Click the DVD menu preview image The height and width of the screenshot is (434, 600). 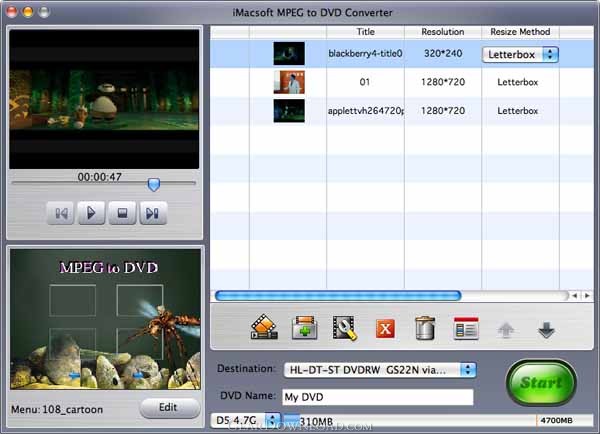105,319
